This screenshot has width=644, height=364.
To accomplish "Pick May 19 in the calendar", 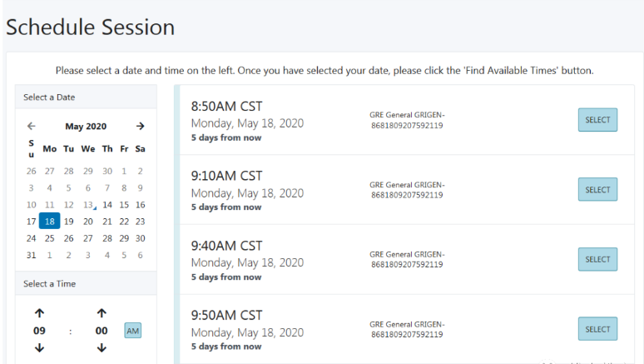I will coord(68,222).
